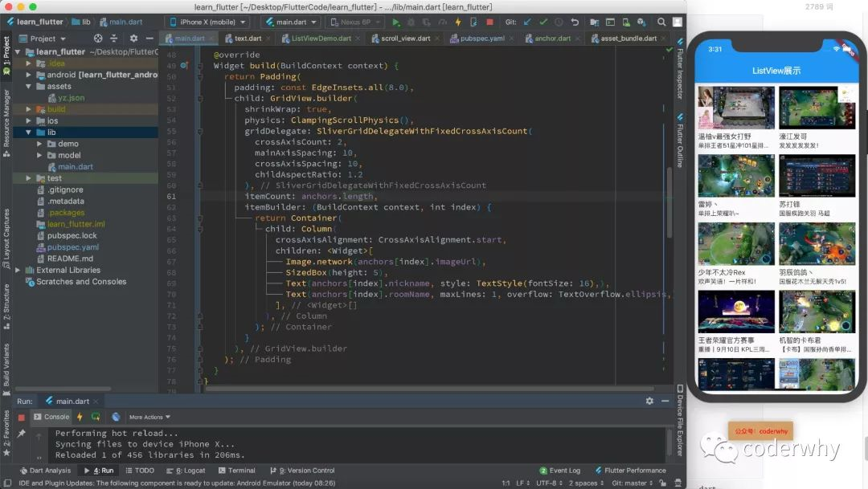Click the search magnifier in top toolbar

pyautogui.click(x=663, y=22)
